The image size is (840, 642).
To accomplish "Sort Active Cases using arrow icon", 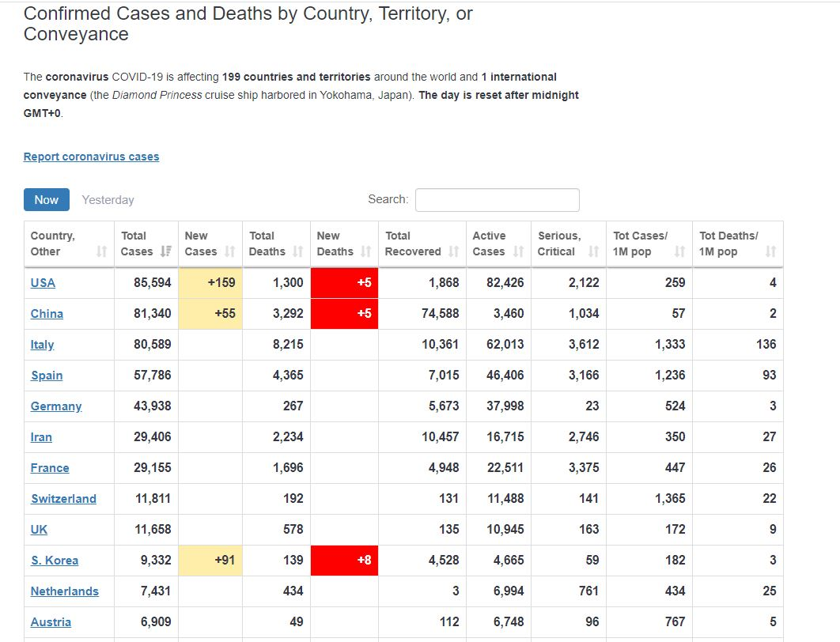I will click(519, 251).
